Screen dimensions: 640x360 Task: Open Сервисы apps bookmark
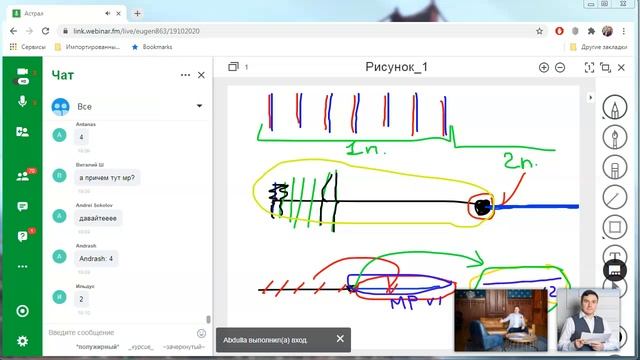(27, 47)
